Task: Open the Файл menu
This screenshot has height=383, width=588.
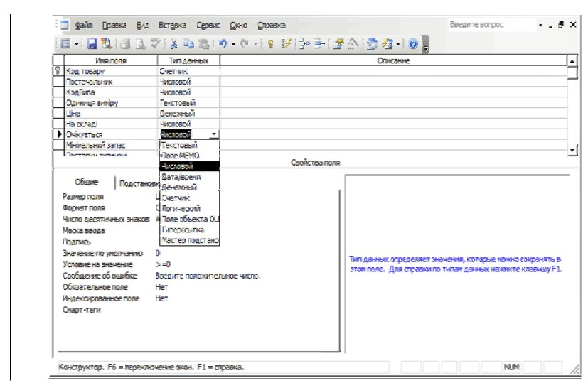Action: (x=84, y=25)
